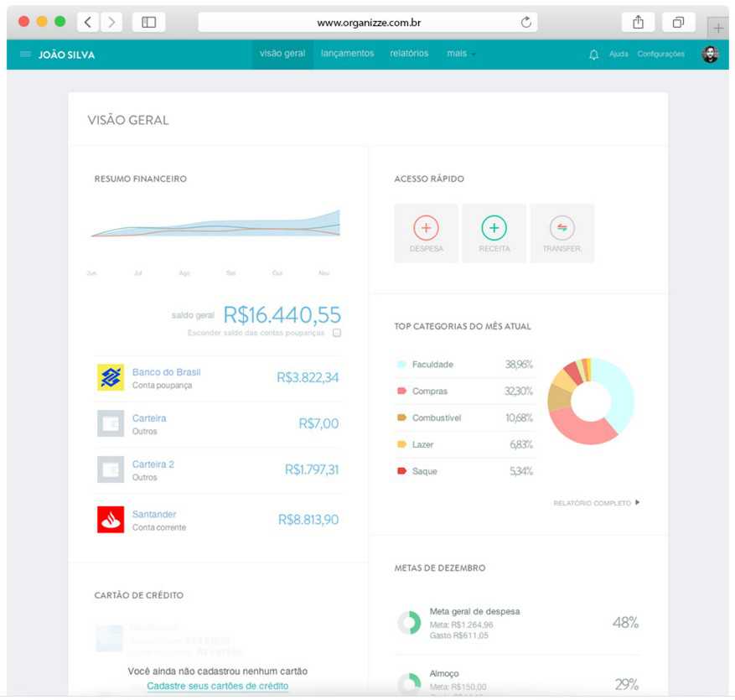The image size is (735, 700).
Task: Click the Banco do Brasil logo
Action: (111, 378)
